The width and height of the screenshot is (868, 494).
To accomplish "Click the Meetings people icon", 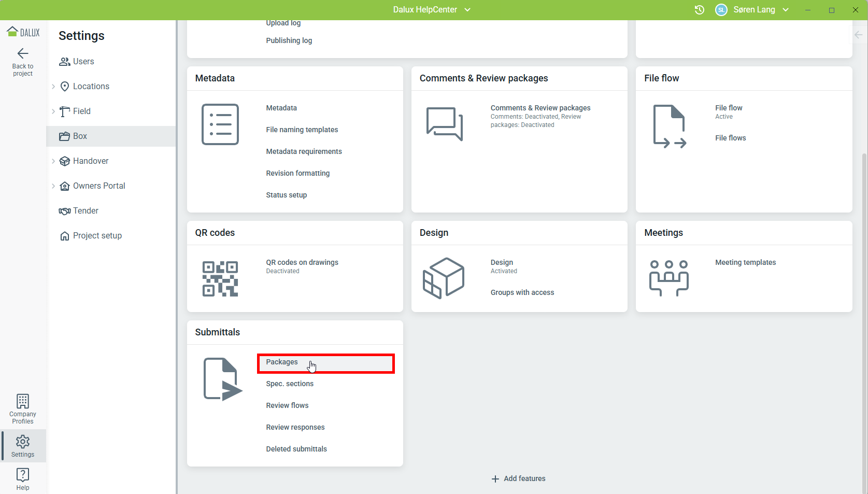I will coord(668,278).
